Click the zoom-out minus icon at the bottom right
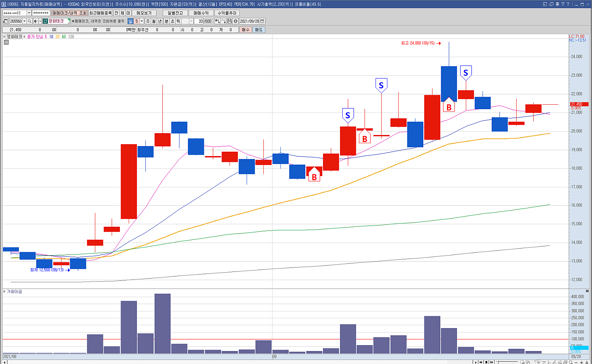This screenshot has height=364, width=592. (576, 362)
